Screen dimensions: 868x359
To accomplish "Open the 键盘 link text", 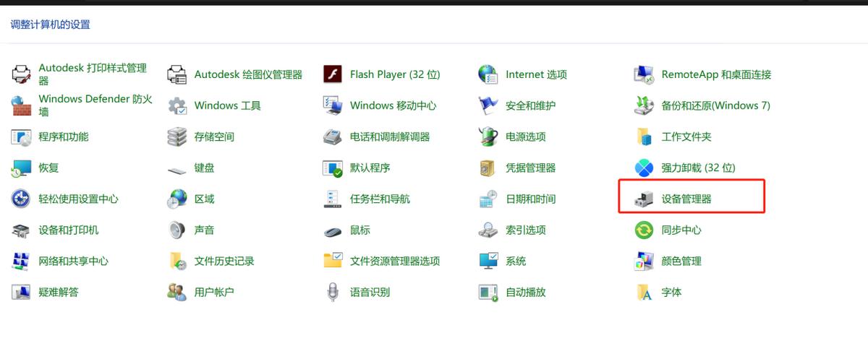I will pyautogui.click(x=204, y=168).
